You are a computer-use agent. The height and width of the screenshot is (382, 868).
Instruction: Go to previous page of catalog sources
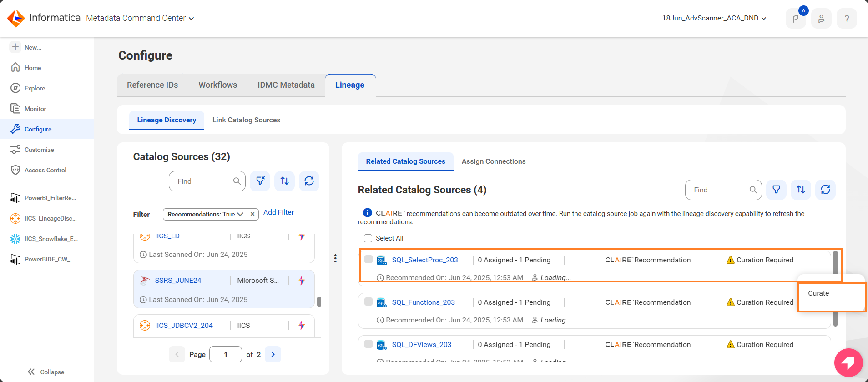pyautogui.click(x=177, y=354)
